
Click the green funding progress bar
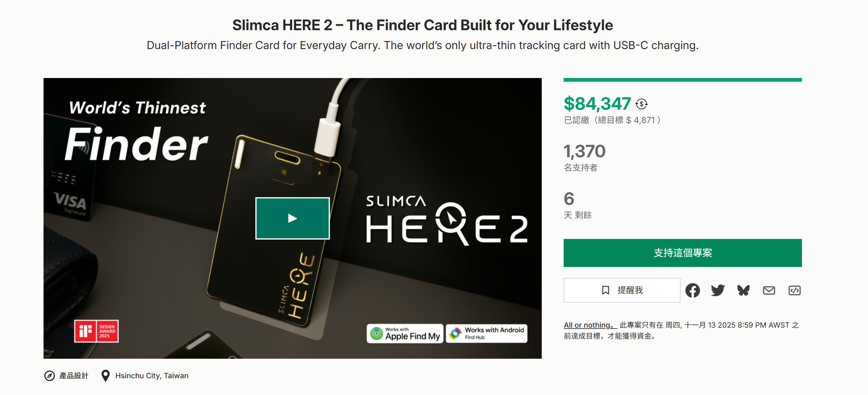coord(682,80)
